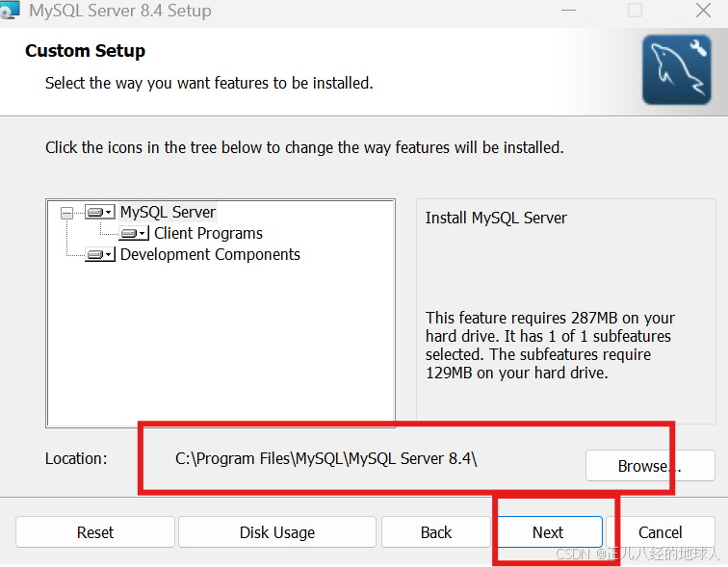Select Client Programs tree item
Viewport: 728px width, 567px height.
pyautogui.click(x=208, y=233)
